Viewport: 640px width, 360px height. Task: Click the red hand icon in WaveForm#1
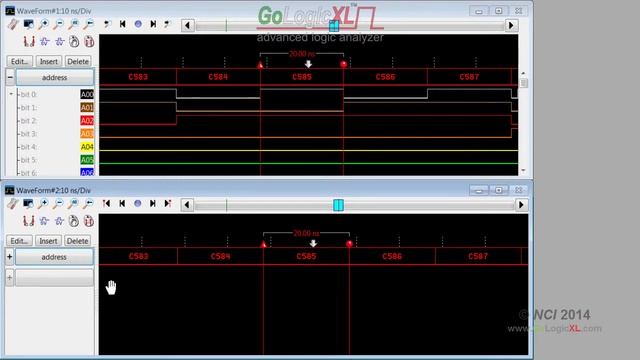pyautogui.click(x=89, y=41)
